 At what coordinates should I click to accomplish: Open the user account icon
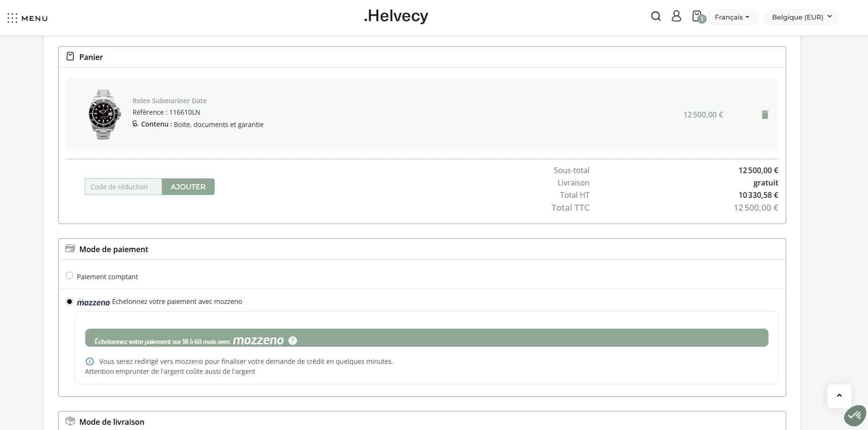(676, 16)
